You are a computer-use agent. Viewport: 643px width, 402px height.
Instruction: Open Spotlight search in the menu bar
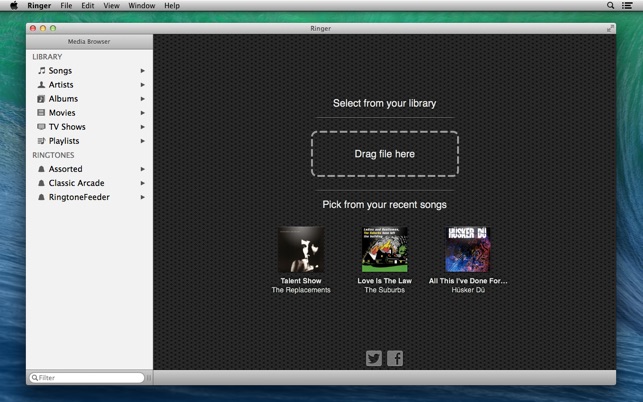click(x=611, y=6)
